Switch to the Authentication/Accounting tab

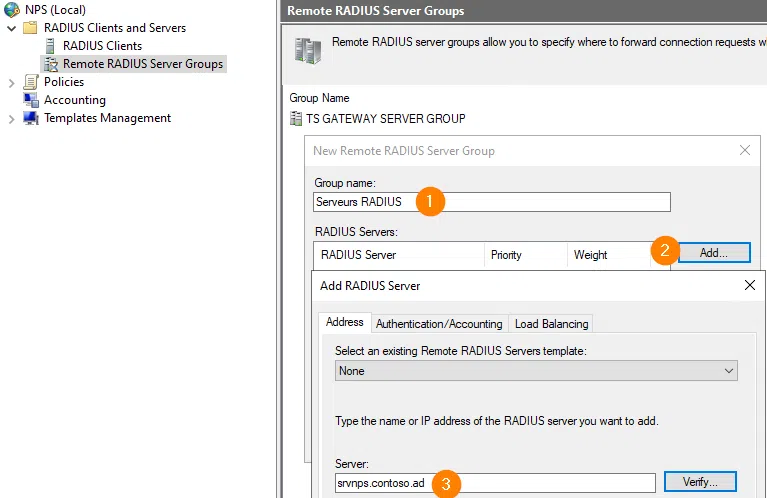(438, 324)
